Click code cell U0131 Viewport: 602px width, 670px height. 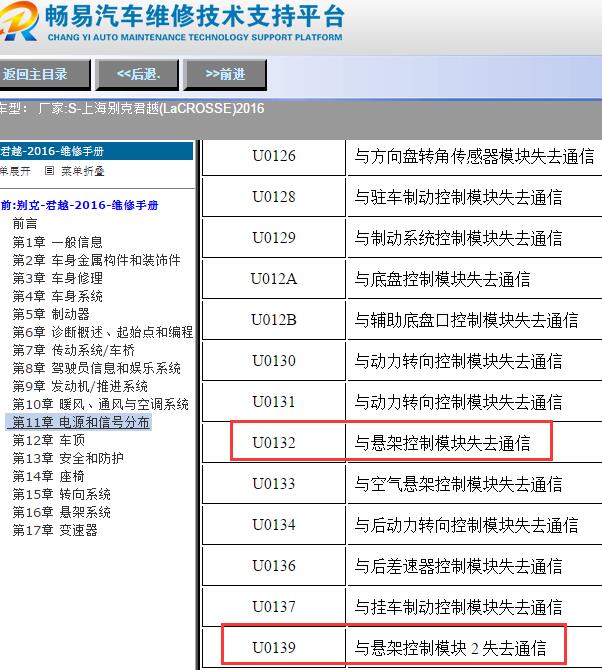tap(274, 402)
